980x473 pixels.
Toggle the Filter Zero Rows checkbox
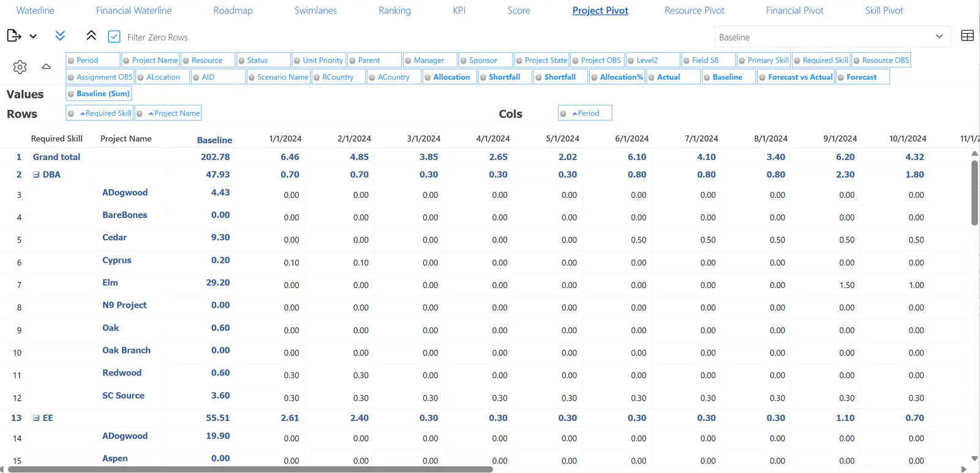(x=114, y=37)
